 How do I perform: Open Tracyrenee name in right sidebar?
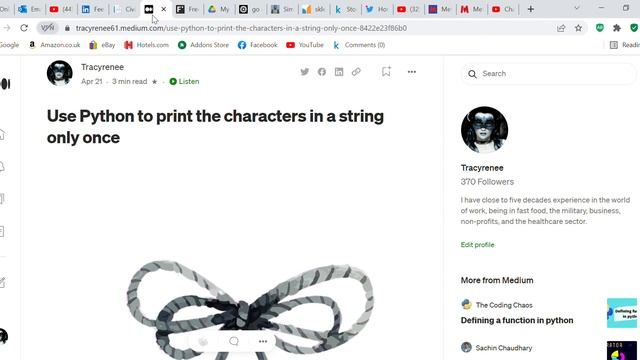pos(482,168)
